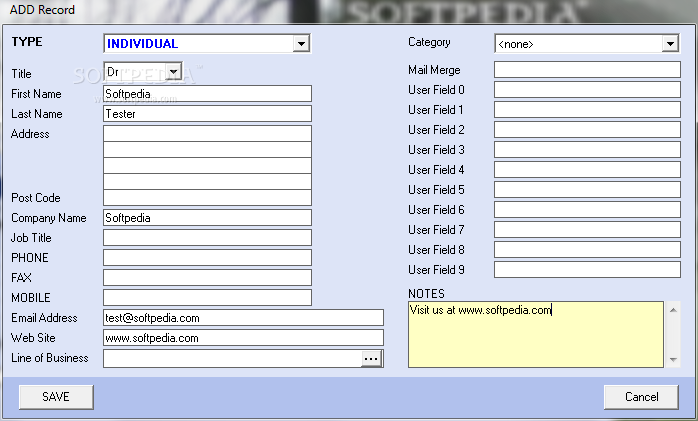Click the Mail Merge input field
Viewport: 698px width, 421px height.
pyautogui.click(x=587, y=70)
